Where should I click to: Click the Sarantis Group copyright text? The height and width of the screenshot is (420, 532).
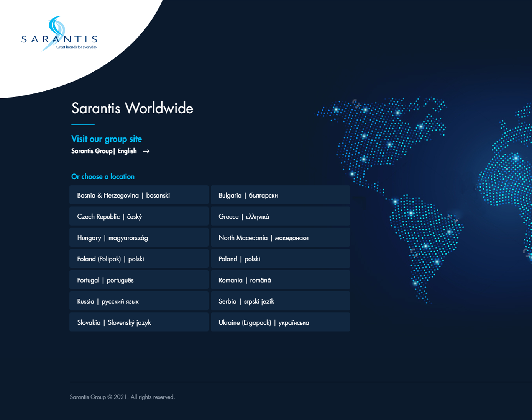[x=122, y=397]
